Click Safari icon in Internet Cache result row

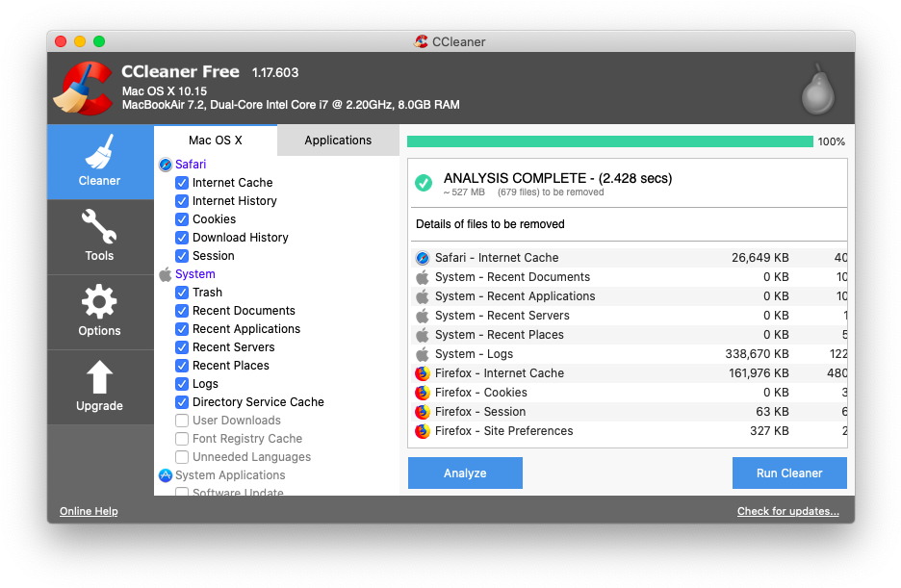pyautogui.click(x=423, y=258)
